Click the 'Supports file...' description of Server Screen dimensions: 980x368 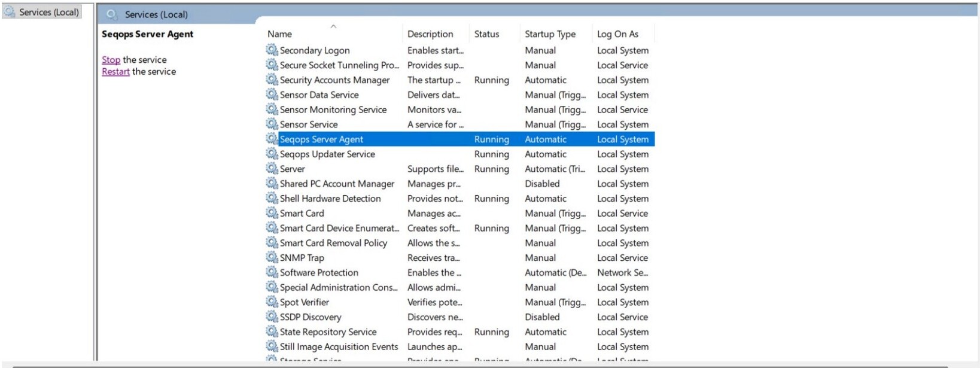coord(435,169)
